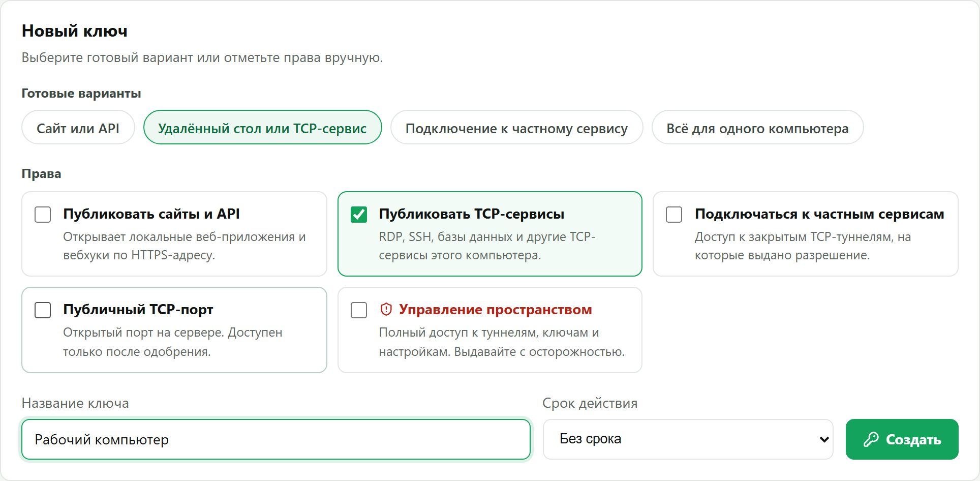The height and width of the screenshot is (481, 980).
Task: Toggle the Управление пространством checkbox
Action: pos(359,310)
